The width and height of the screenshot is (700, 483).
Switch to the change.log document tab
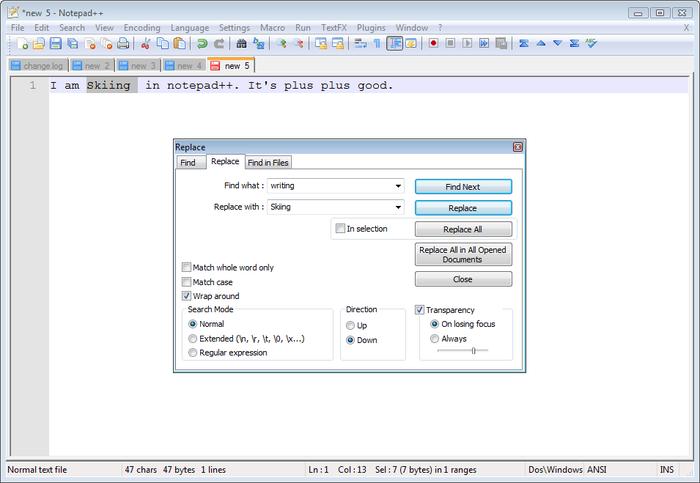[x=38, y=66]
